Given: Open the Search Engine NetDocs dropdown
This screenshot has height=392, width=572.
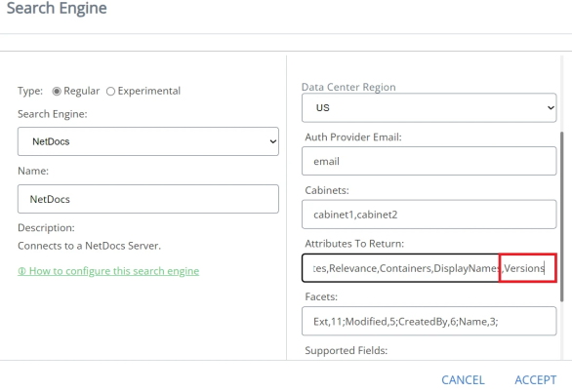Looking at the screenshot, I should [x=148, y=141].
